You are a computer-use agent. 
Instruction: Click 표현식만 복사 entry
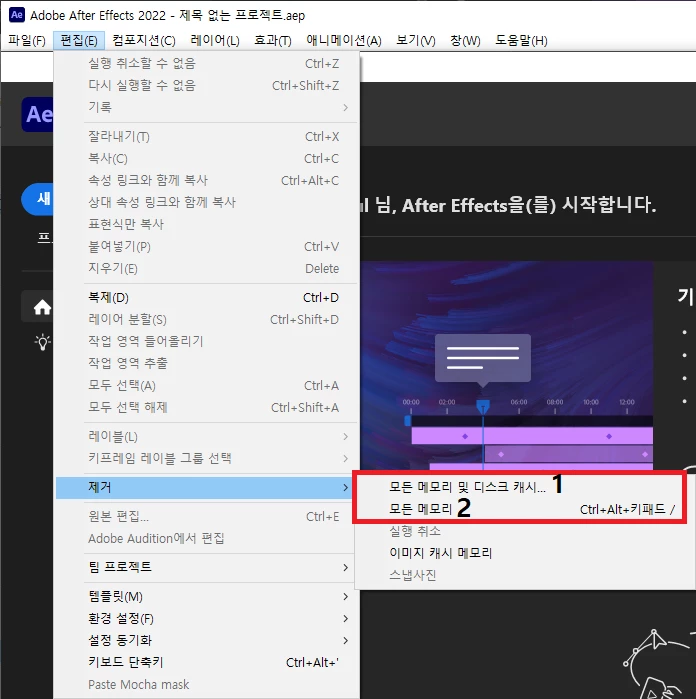click(206, 224)
